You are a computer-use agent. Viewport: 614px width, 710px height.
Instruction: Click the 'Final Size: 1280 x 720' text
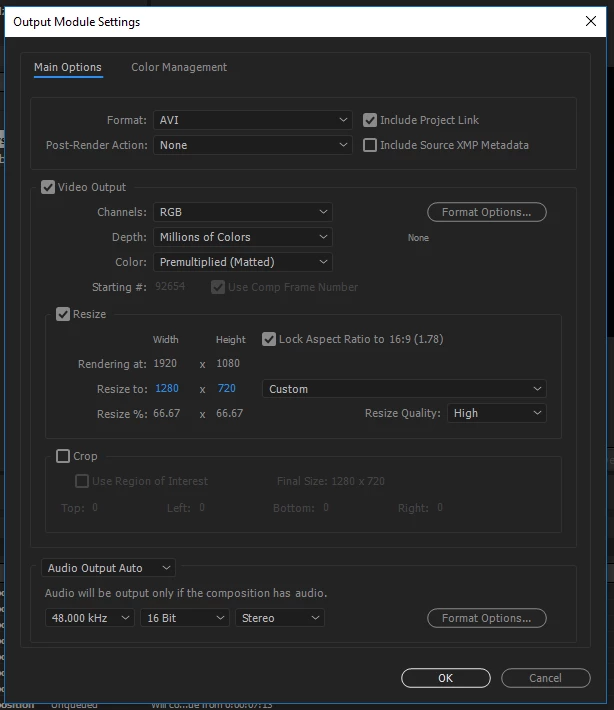(x=331, y=481)
